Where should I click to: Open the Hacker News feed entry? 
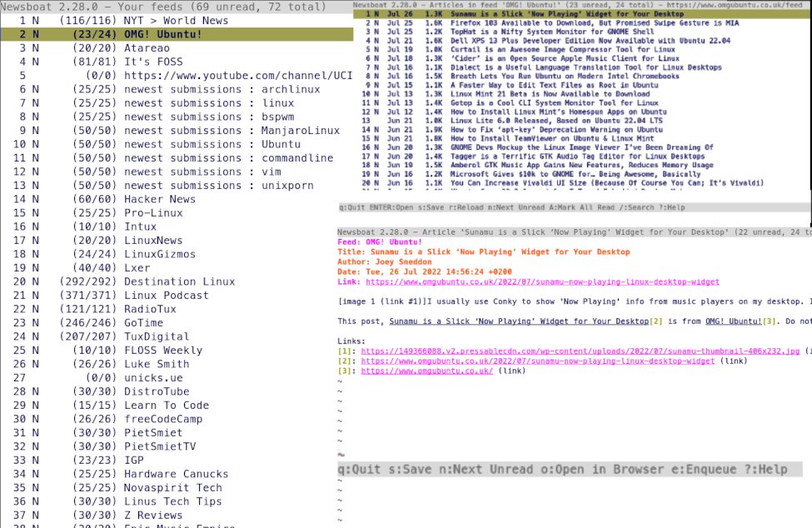coord(160,199)
